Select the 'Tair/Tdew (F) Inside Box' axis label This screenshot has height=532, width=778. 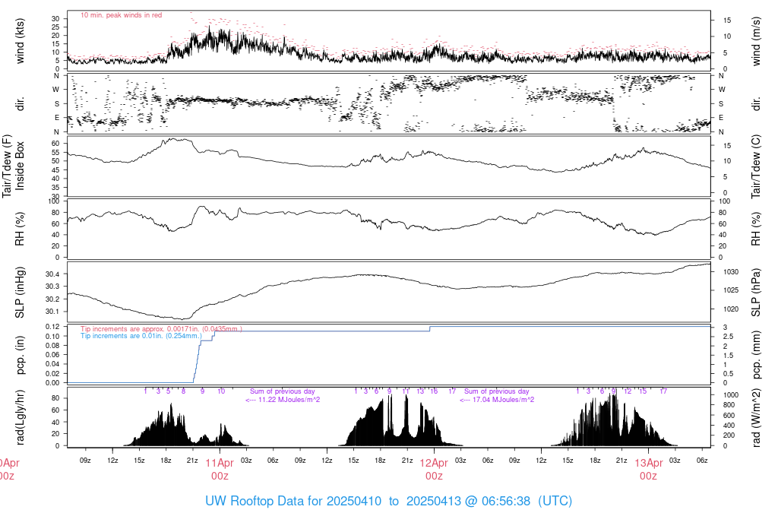14,166
